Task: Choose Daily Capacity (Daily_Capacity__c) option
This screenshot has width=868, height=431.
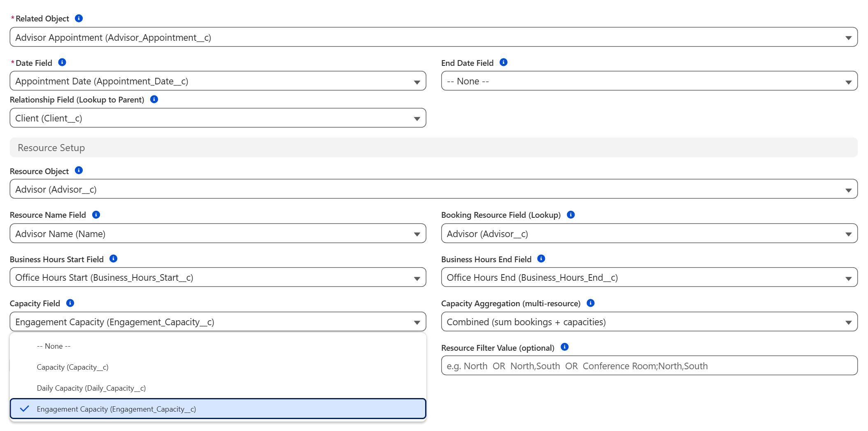Action: click(218, 388)
